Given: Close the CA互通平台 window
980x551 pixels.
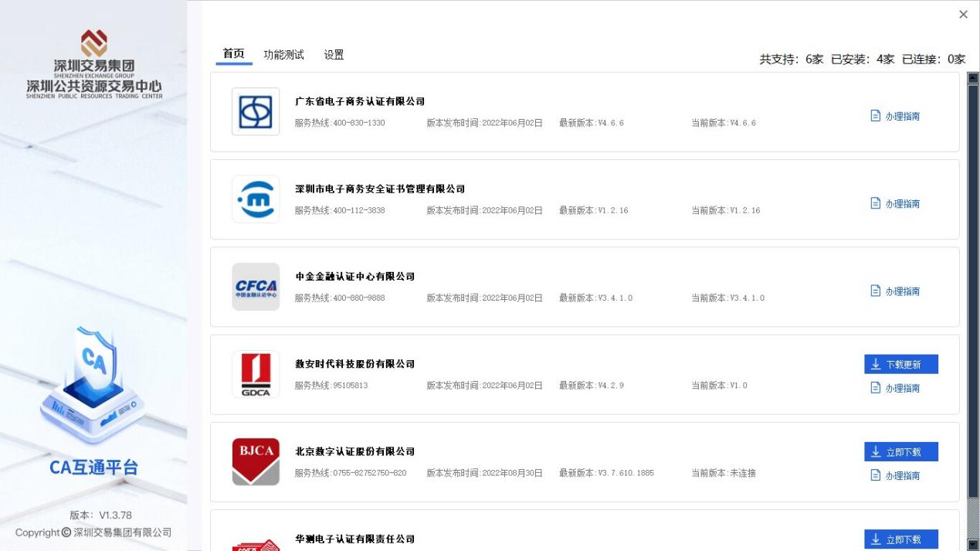Looking at the screenshot, I should coord(963,15).
